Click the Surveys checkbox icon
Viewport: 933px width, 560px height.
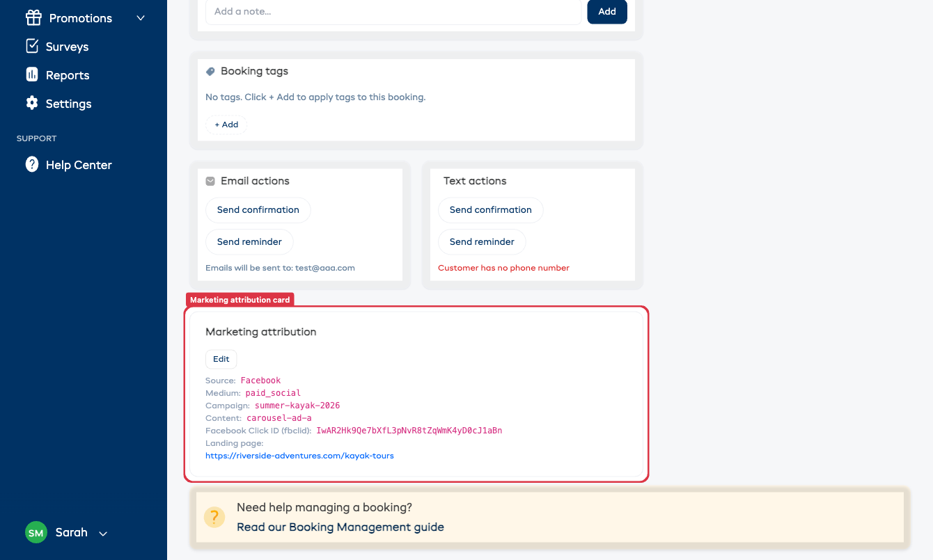[x=32, y=46]
